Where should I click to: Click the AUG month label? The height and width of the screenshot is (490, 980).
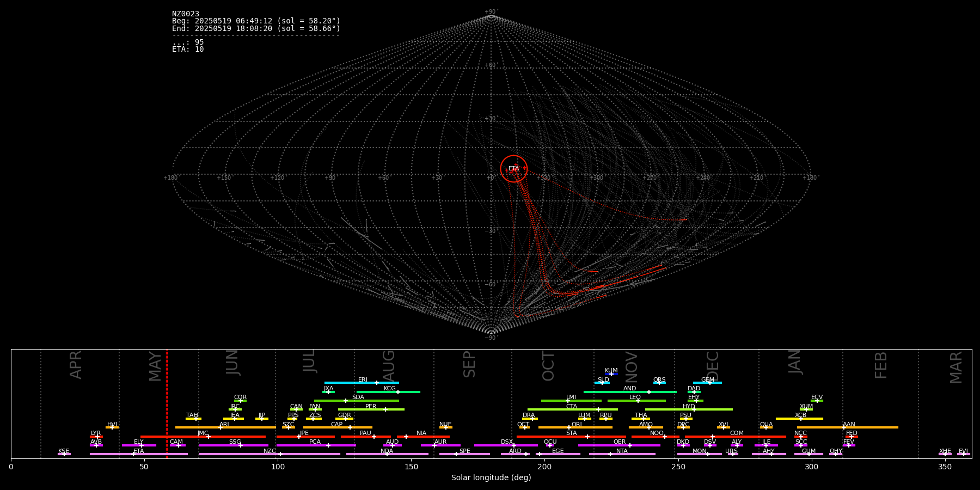coord(389,365)
